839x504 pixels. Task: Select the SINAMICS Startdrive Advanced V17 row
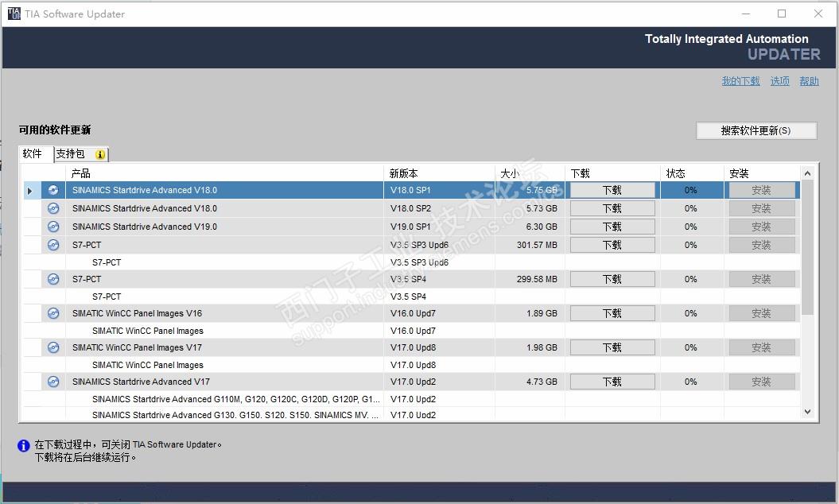(411, 382)
